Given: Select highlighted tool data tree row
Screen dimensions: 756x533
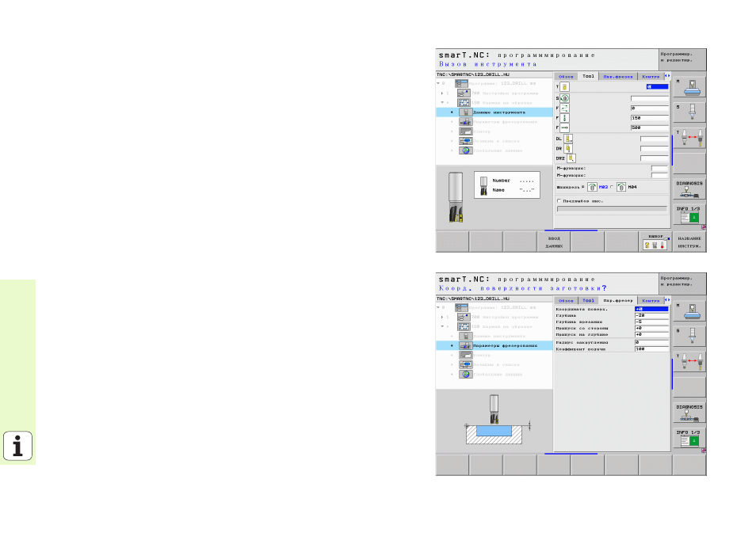Looking at the screenshot, I should point(494,112).
